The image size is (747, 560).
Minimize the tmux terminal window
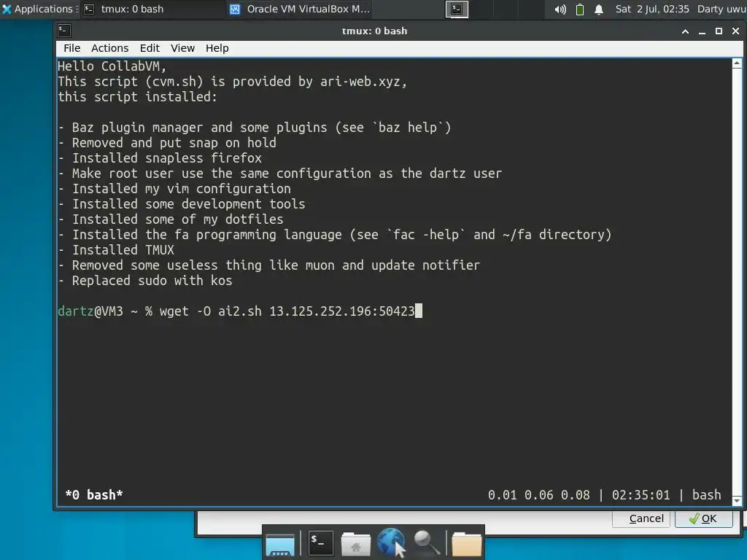[702, 31]
